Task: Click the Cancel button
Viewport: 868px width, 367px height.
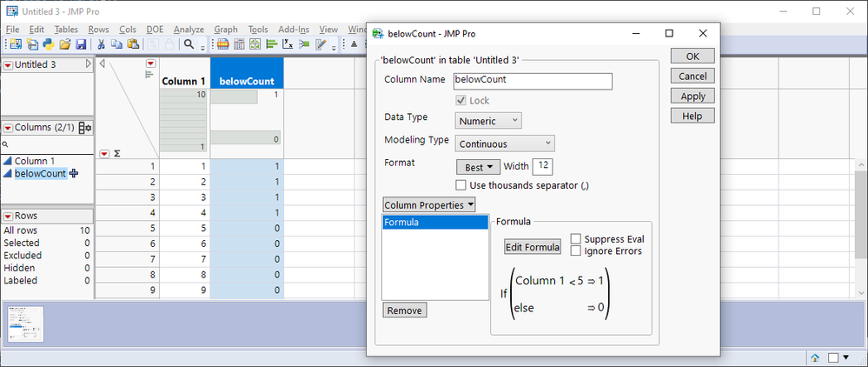Action: point(692,76)
